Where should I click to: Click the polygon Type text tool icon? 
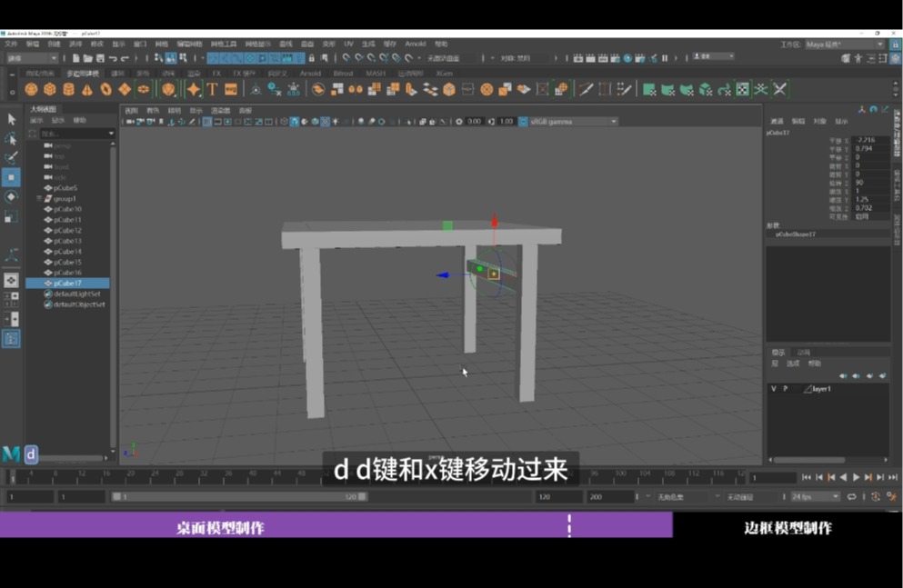click(211, 90)
